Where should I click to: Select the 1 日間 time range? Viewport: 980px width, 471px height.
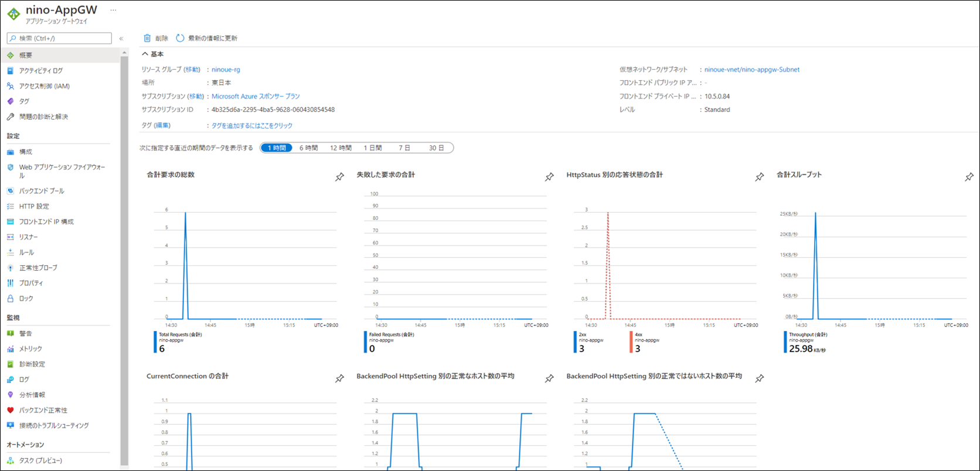pyautogui.click(x=373, y=148)
